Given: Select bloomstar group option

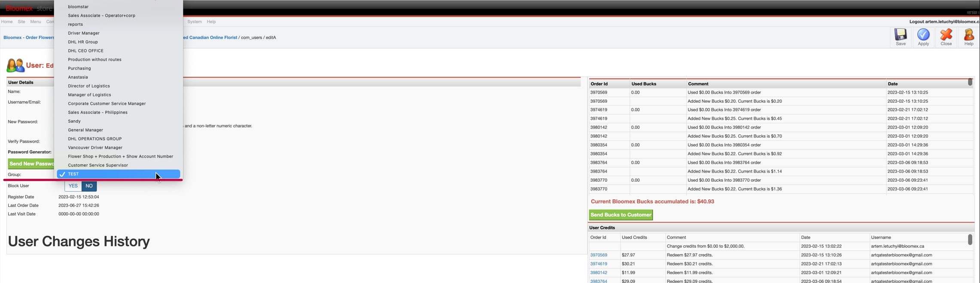Looking at the screenshot, I should point(79,7).
